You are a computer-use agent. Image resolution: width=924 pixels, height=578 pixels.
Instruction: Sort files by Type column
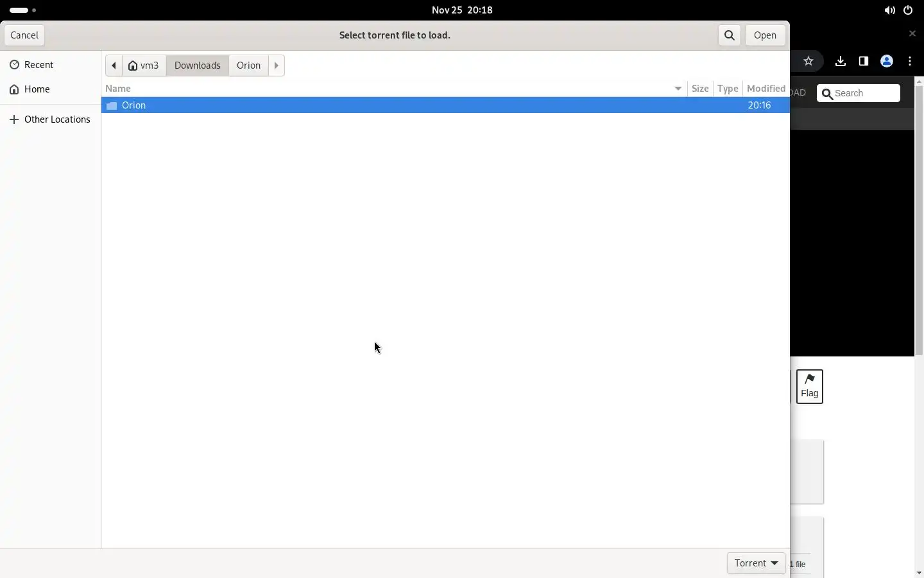coord(728,89)
